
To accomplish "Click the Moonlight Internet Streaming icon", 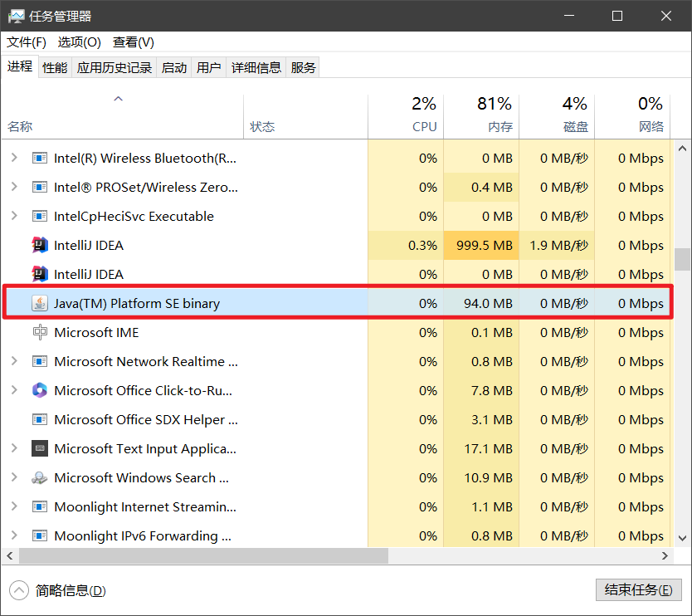I will pos(40,507).
